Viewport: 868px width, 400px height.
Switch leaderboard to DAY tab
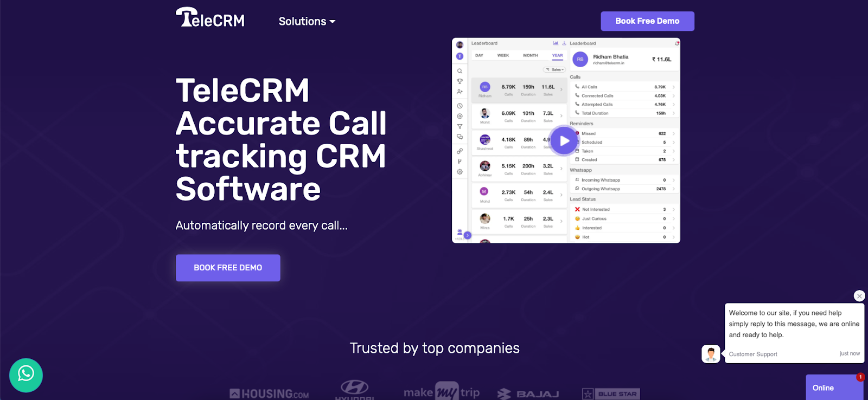[x=479, y=55]
